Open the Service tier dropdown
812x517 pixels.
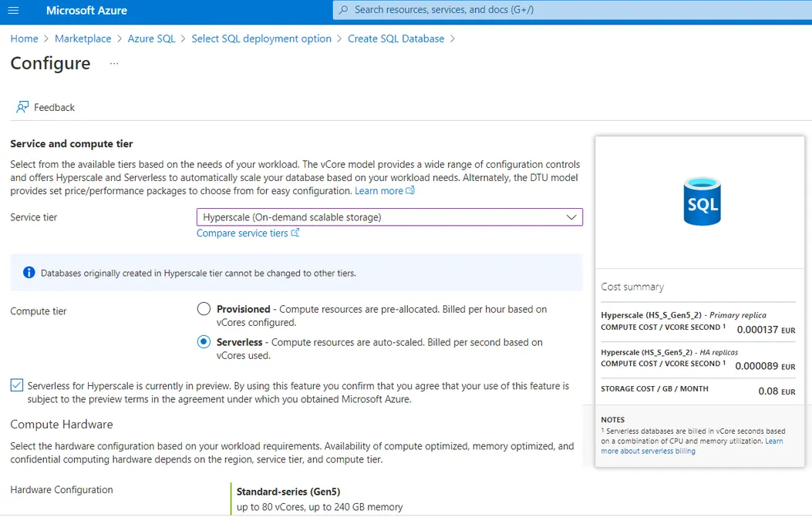pyautogui.click(x=389, y=217)
